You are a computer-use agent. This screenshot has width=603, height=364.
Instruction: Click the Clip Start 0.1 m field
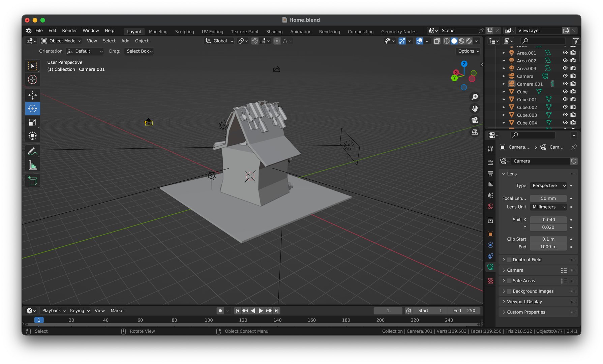(548, 239)
